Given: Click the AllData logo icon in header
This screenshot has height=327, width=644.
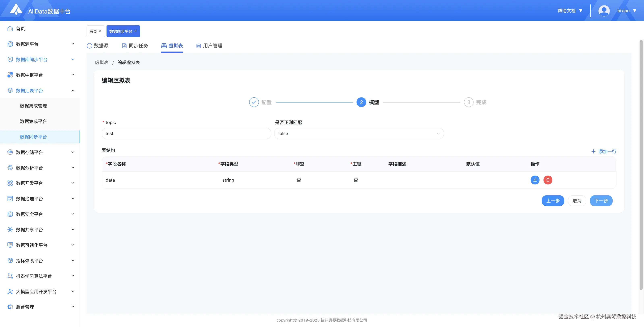Looking at the screenshot, I should [16, 9].
